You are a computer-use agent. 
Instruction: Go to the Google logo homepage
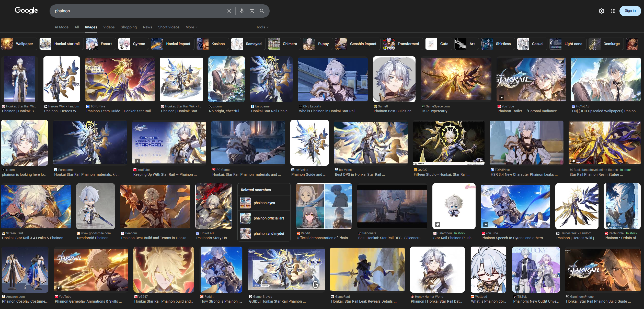(26, 10)
